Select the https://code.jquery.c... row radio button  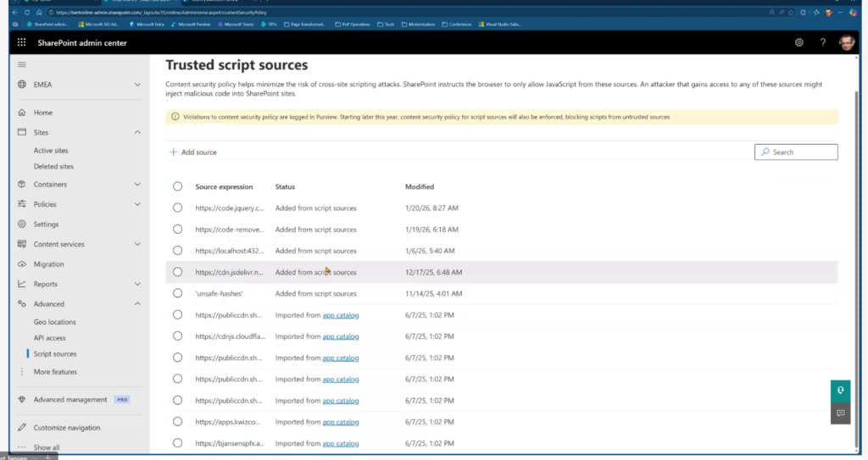click(x=177, y=208)
